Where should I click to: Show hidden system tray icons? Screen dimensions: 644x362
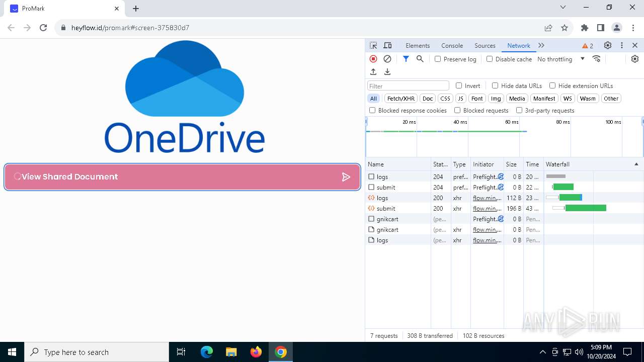543,352
